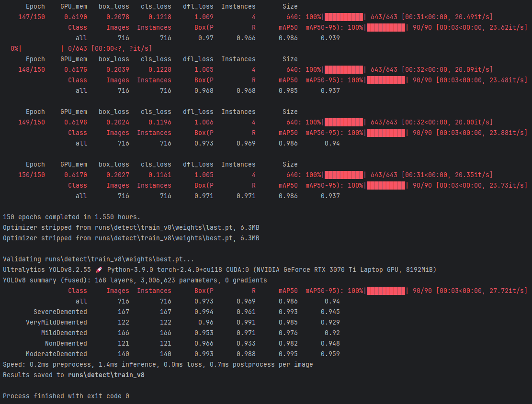Click MildDemented mAP50-95 value 0.92
Viewport: 532px width, 404px height.
(x=332, y=333)
